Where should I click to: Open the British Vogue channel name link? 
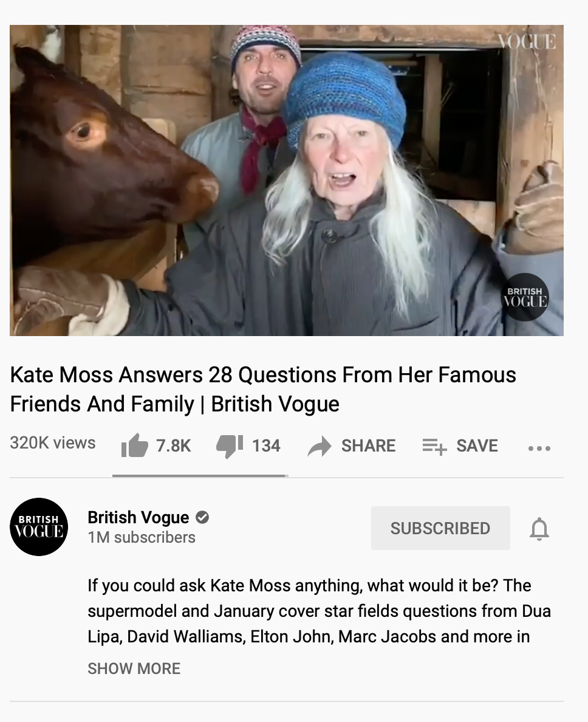click(138, 518)
